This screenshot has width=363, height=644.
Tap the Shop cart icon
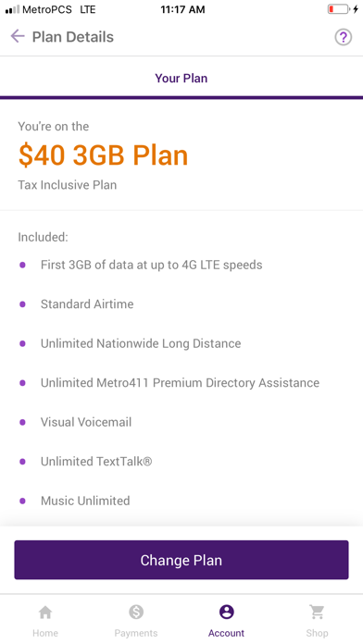[x=317, y=613]
